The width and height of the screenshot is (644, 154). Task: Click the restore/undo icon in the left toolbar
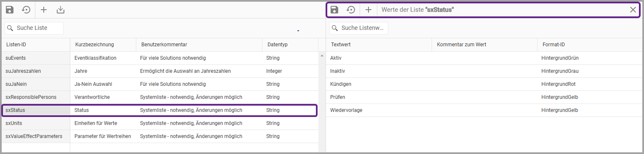26,10
